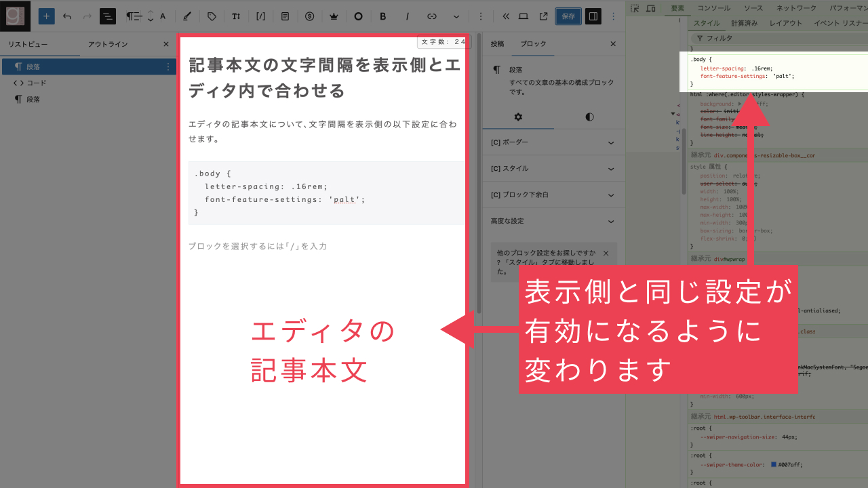Switch to the 投稿 sidebar tab
This screenshot has height=488, width=868.
coord(497,44)
